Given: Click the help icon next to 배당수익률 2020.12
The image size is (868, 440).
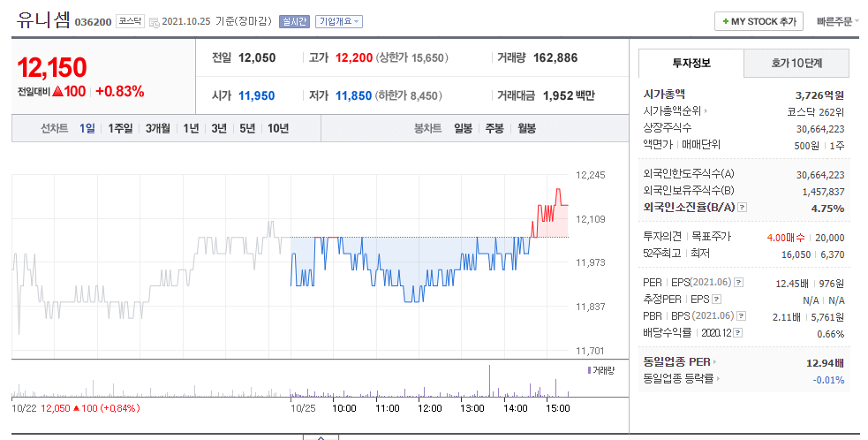Looking at the screenshot, I should coord(737,333).
